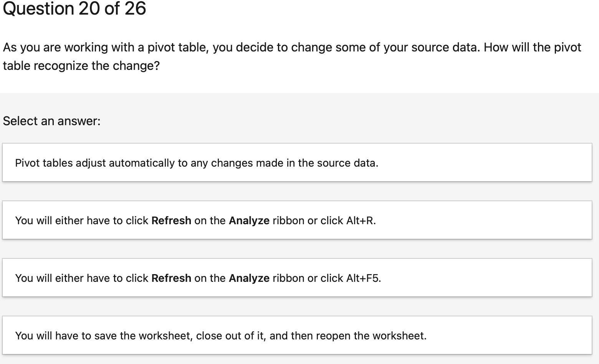Image resolution: width=599 pixels, height=364 pixels.
Task: Click "table recognize the change?" question line
Action: 81,66
